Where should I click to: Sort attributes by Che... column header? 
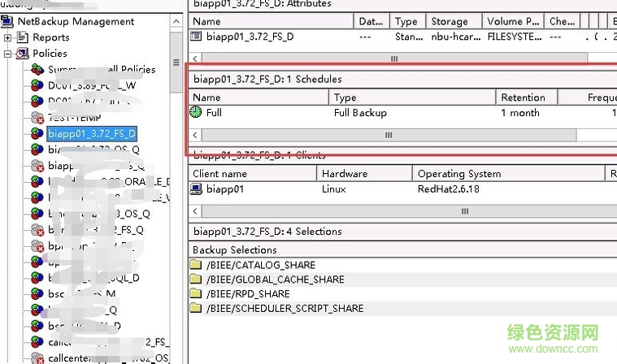563,21
